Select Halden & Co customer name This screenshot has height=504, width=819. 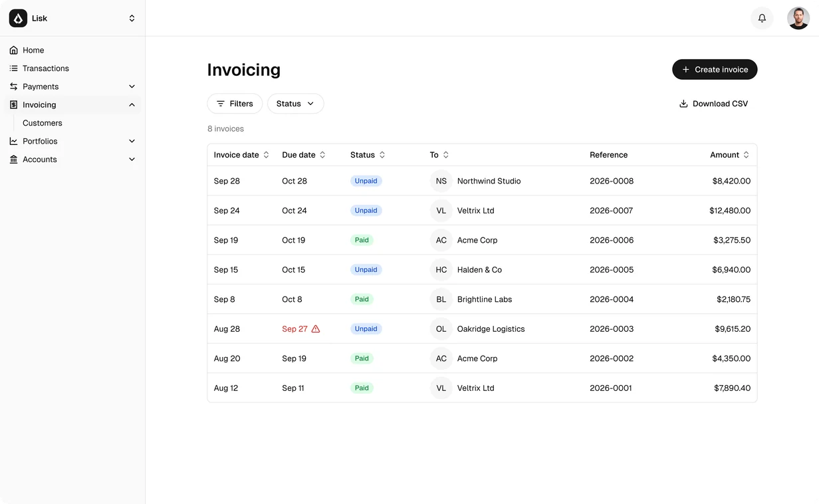click(x=479, y=270)
